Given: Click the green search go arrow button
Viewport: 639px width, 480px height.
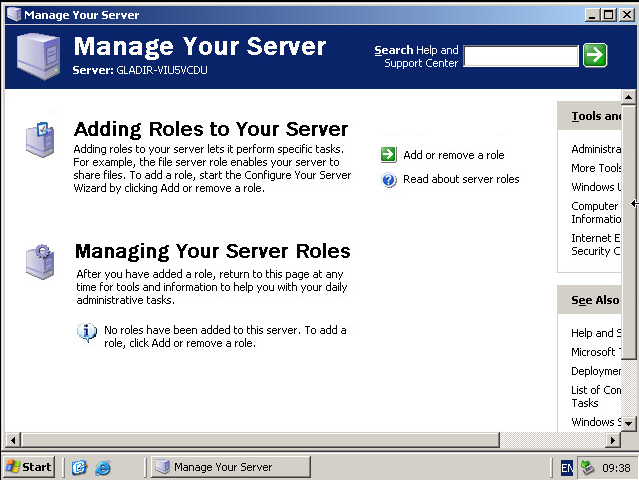Looking at the screenshot, I should [595, 55].
